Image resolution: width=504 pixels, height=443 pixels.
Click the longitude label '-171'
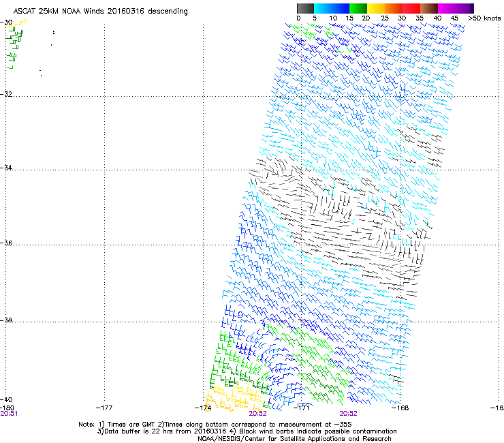point(301,408)
